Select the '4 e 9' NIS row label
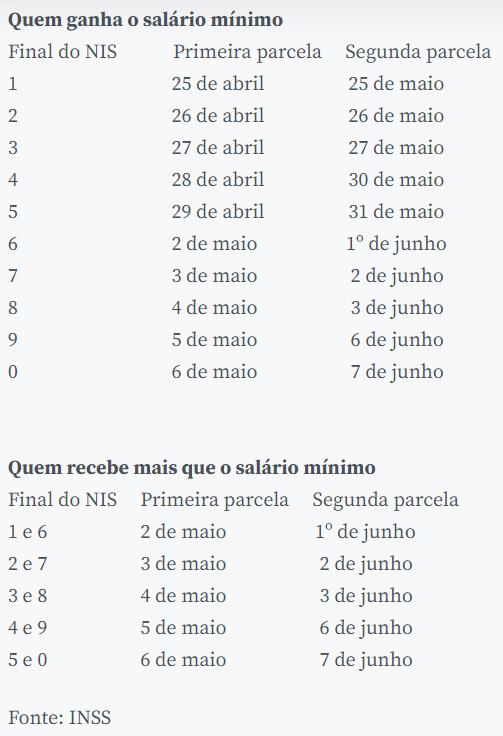503x736 pixels. [x=28, y=628]
